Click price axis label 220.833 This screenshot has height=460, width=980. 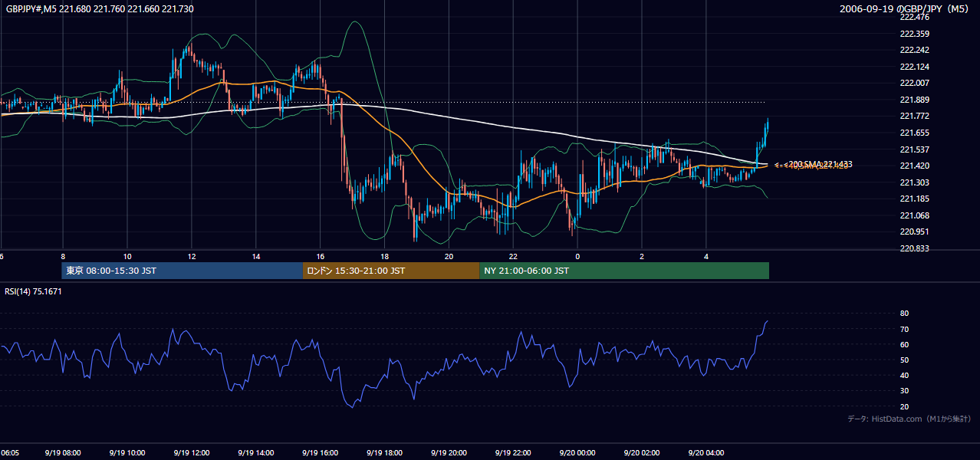coord(914,248)
